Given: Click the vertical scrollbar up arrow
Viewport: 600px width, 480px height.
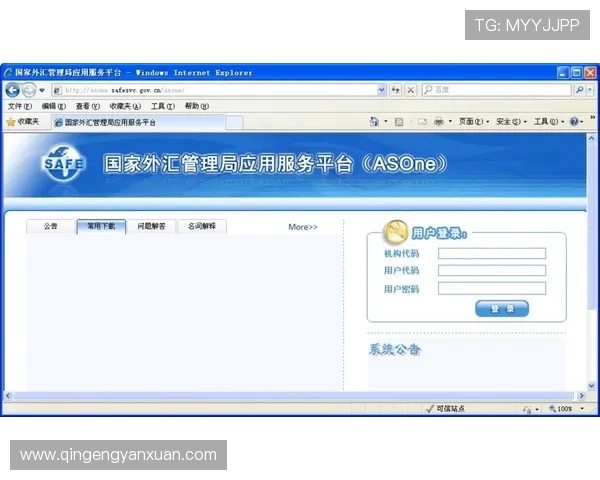Looking at the screenshot, I should pyautogui.click(x=592, y=138).
